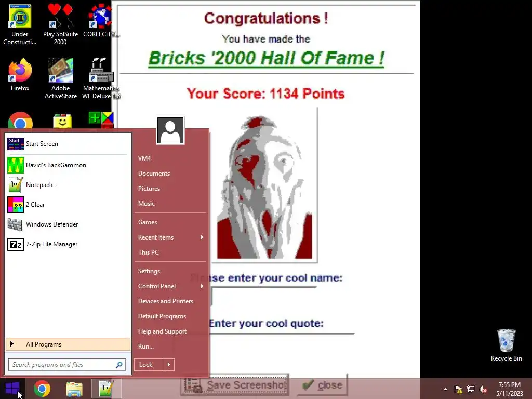Click the Congratulations ! heading
This screenshot has width=532, height=399.
pyautogui.click(x=266, y=18)
